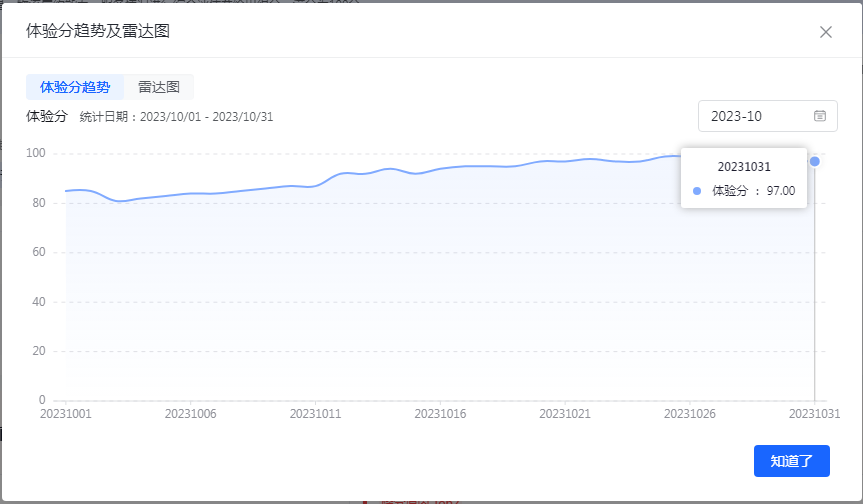Close the 体验分趋势及雷达图 dialog
The image size is (863, 504).
click(x=826, y=32)
